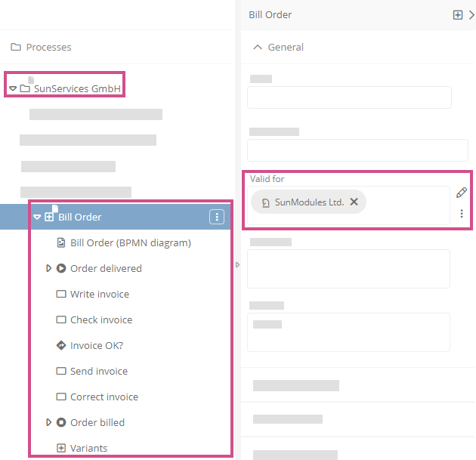Click the first empty input field under General
Screen dimensions: 476x460
tap(349, 97)
